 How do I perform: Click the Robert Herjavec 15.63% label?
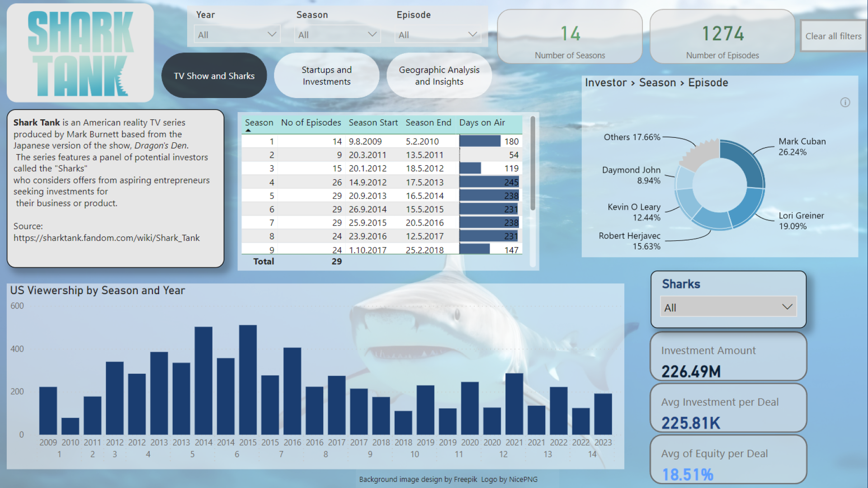click(x=629, y=241)
